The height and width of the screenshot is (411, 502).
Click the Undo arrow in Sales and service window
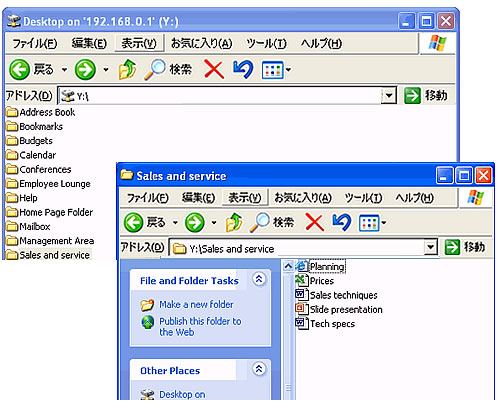point(342,222)
